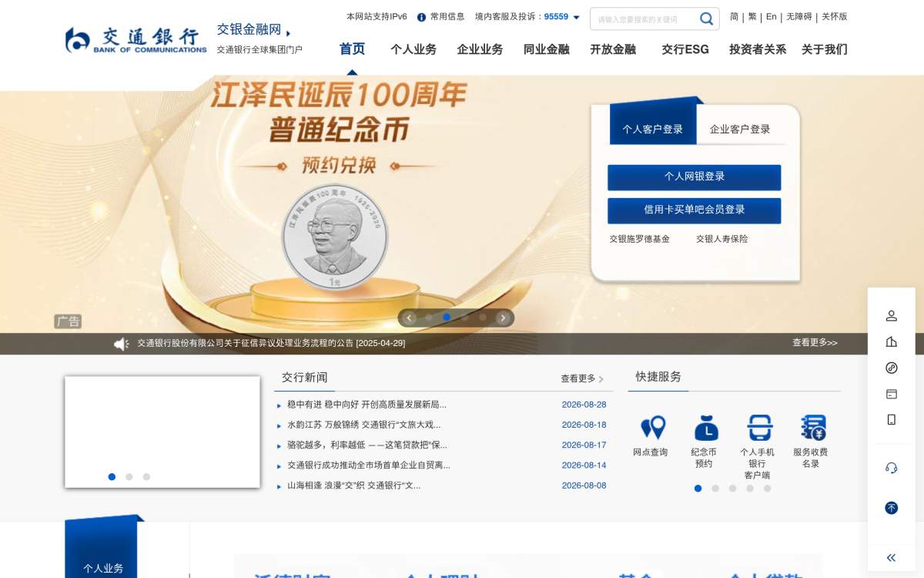Switch to 企业客户登录 tab
The height and width of the screenshot is (578, 924).
740,129
